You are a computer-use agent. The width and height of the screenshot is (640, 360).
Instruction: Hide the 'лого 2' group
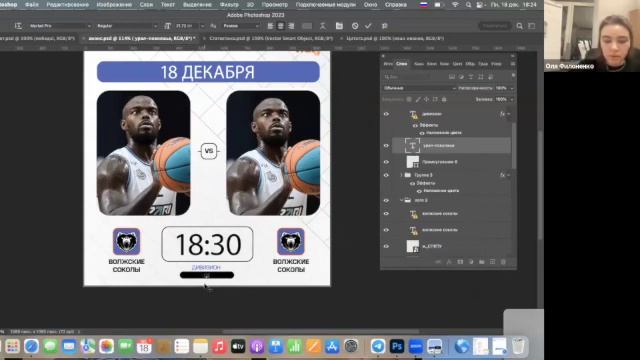point(386,200)
